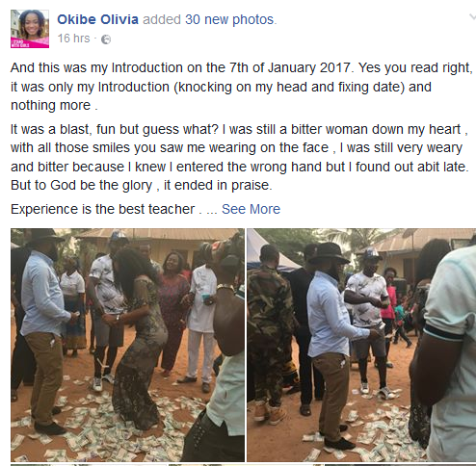Expand the post options chevron arrow

point(472,16)
